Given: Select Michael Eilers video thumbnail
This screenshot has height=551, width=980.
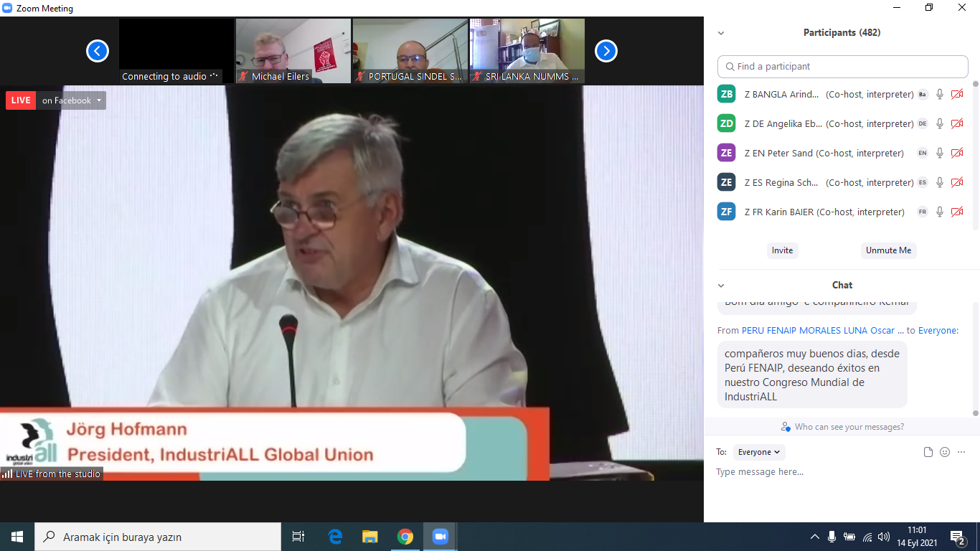Looking at the screenshot, I should [x=293, y=50].
